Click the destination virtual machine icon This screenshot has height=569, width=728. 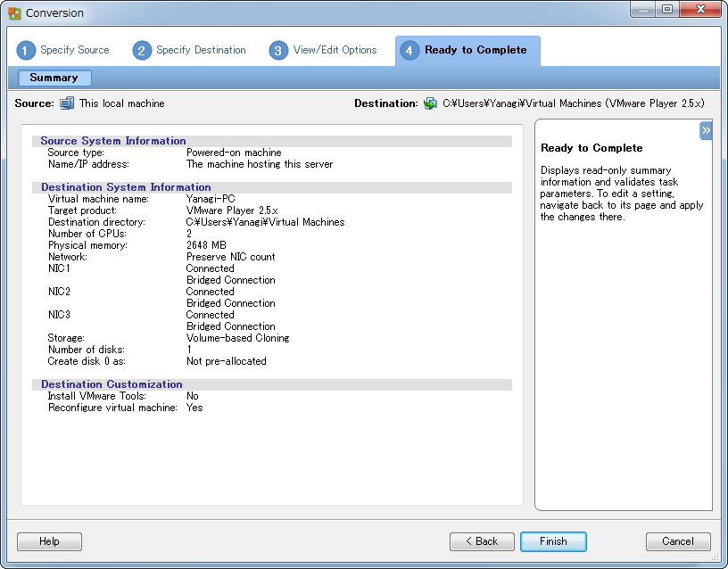pyautogui.click(x=430, y=103)
